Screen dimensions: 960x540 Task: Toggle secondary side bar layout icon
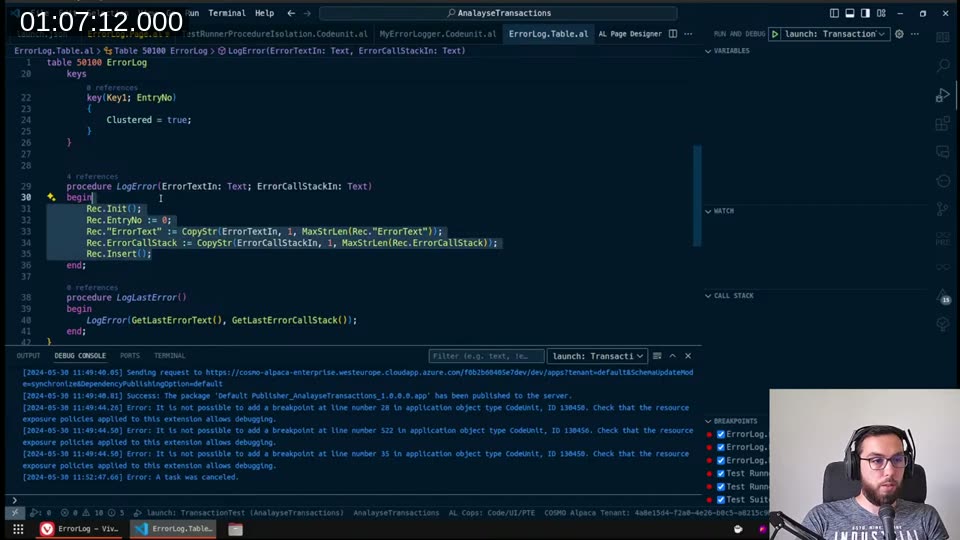865,13
